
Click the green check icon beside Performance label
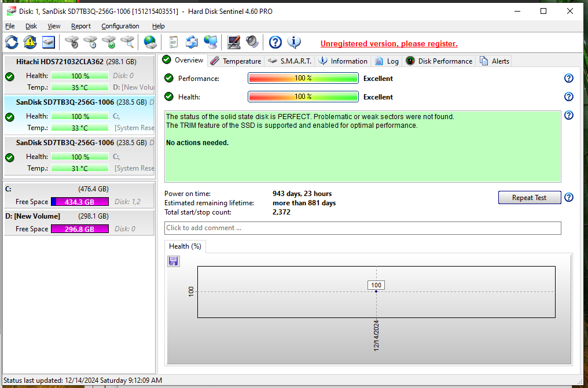pyautogui.click(x=169, y=78)
